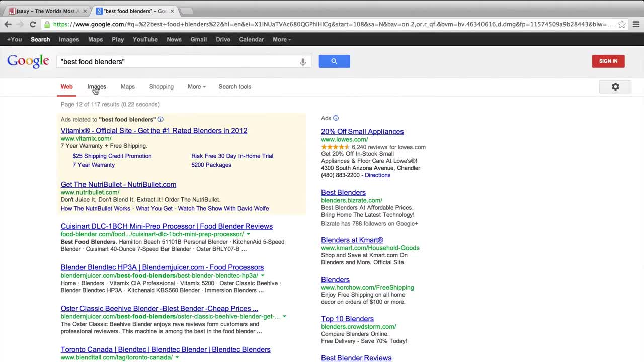Click the Lowe's star rating
The height and width of the screenshot is (362, 644).
point(335,147)
